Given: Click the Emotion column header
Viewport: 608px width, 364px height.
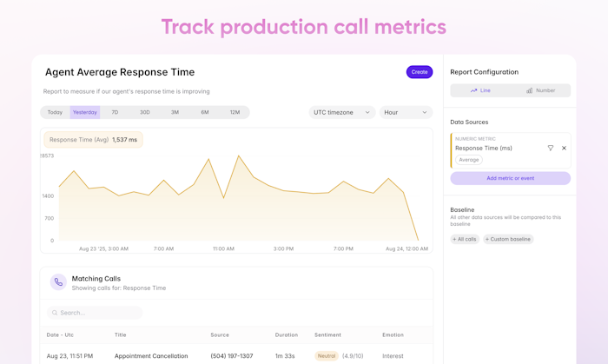Looking at the screenshot, I should [393, 335].
